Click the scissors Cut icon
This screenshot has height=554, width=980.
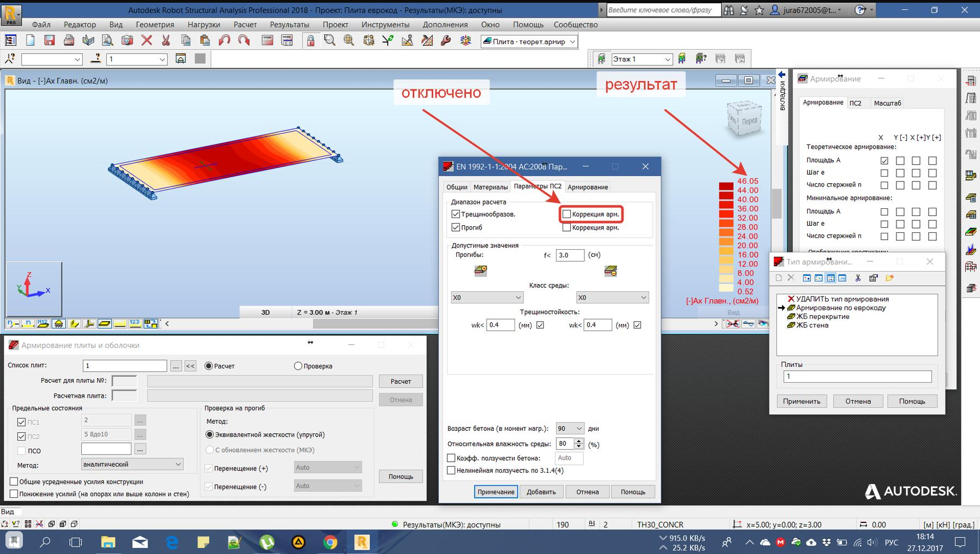coord(166,41)
